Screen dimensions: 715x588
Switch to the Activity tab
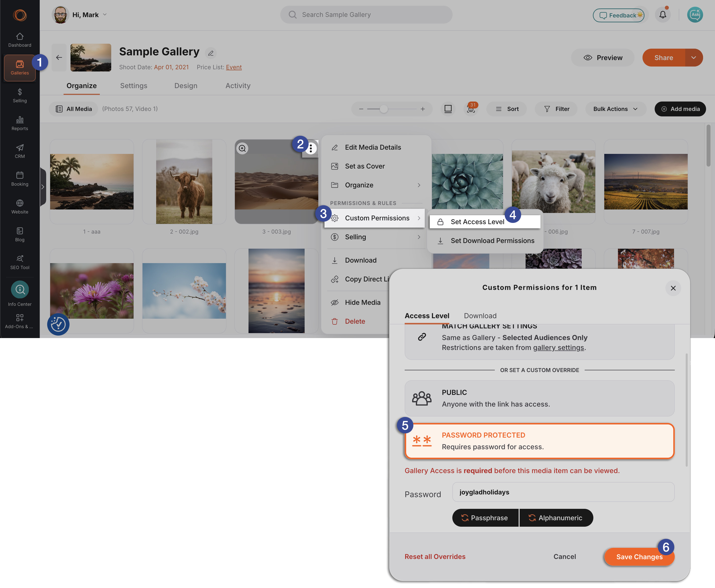point(238,86)
